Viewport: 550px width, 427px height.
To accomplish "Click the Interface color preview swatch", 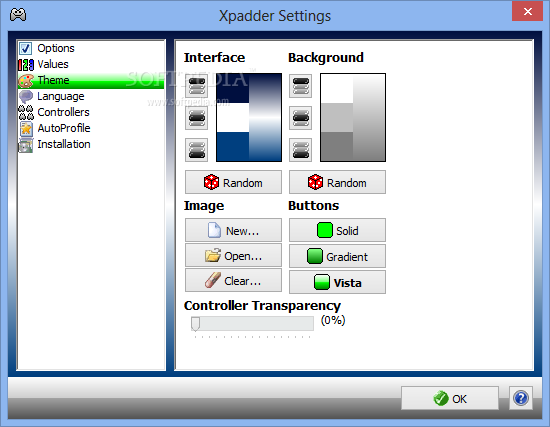I will (249, 118).
